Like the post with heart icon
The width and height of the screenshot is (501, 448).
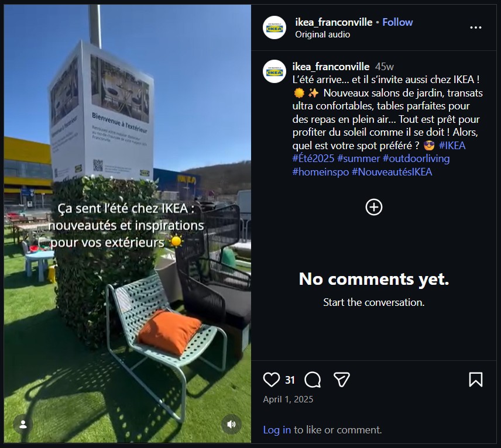coord(272,380)
